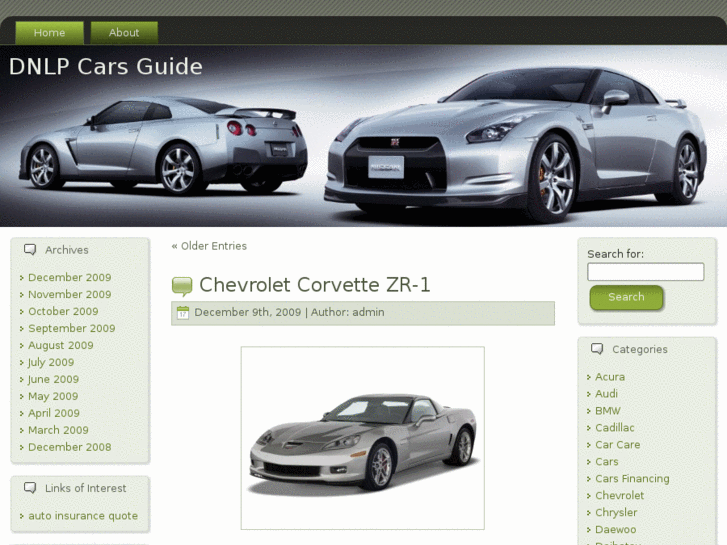Select the Daewoo category

[x=616, y=530]
